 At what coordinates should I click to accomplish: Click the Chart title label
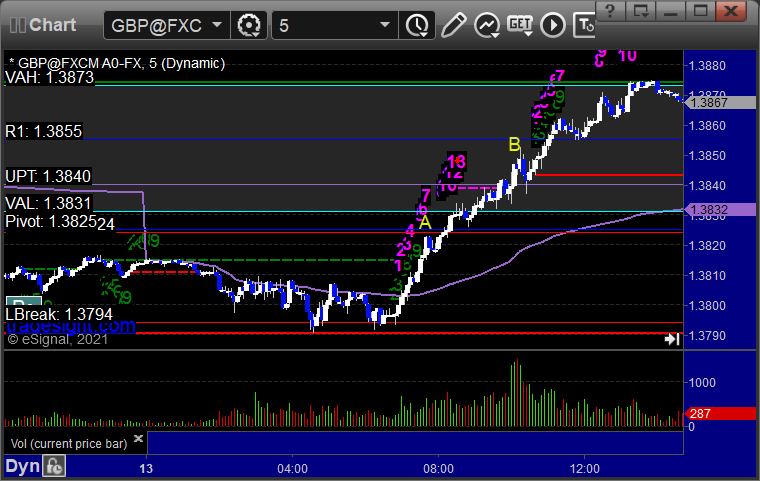[52, 25]
